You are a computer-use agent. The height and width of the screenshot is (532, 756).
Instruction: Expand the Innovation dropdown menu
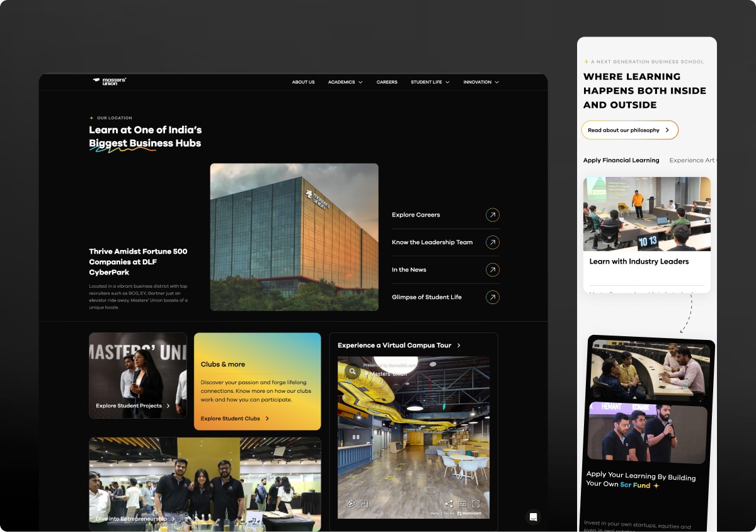tap(481, 82)
